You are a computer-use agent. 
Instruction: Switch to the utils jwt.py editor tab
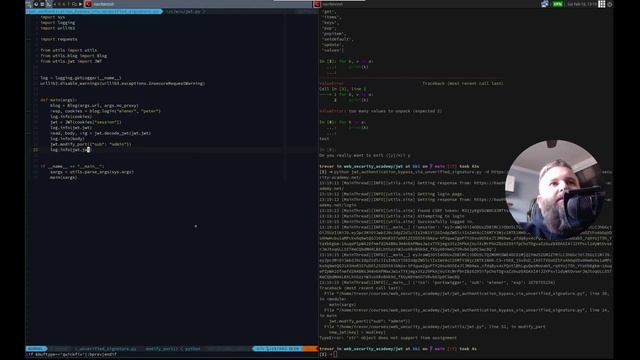click(186, 12)
